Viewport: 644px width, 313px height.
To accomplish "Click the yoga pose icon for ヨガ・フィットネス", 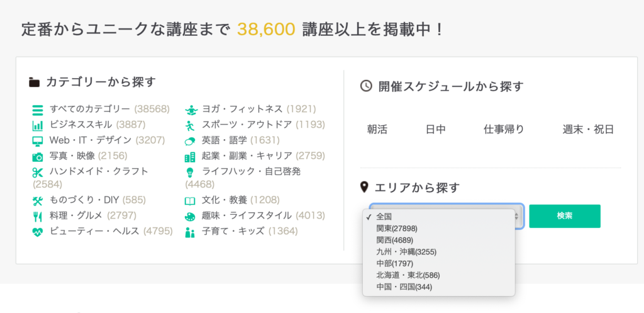I will click(191, 110).
